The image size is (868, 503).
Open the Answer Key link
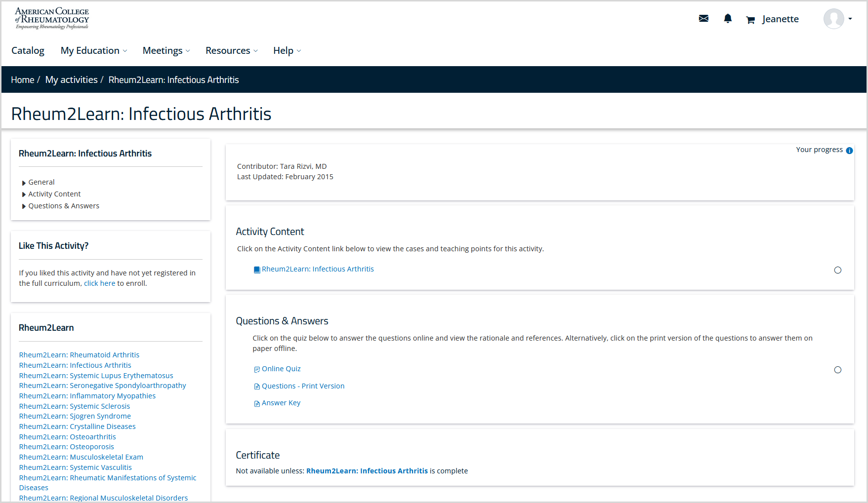[281, 403]
